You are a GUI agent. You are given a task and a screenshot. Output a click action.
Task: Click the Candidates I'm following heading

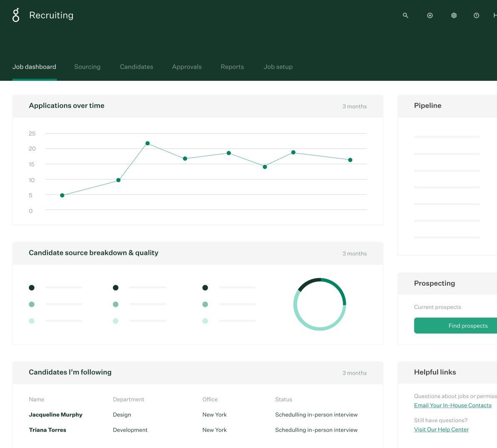pyautogui.click(x=70, y=372)
